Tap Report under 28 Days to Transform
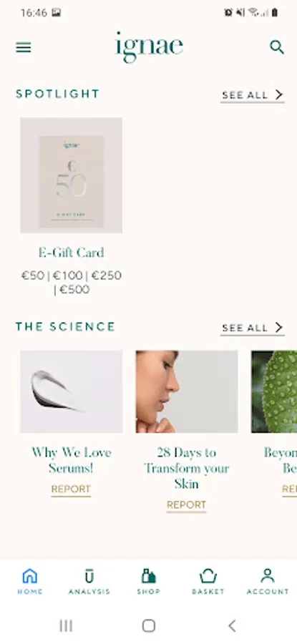 (187, 504)
